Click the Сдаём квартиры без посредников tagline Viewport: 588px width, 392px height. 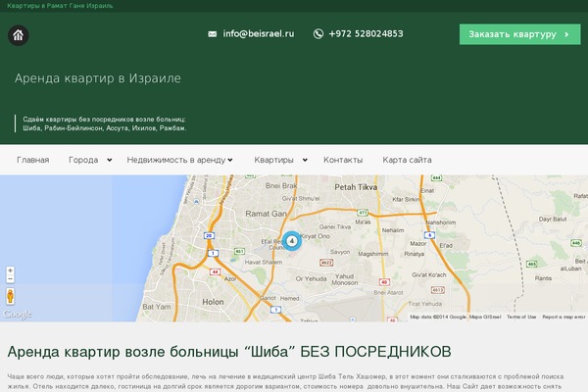[104, 123]
